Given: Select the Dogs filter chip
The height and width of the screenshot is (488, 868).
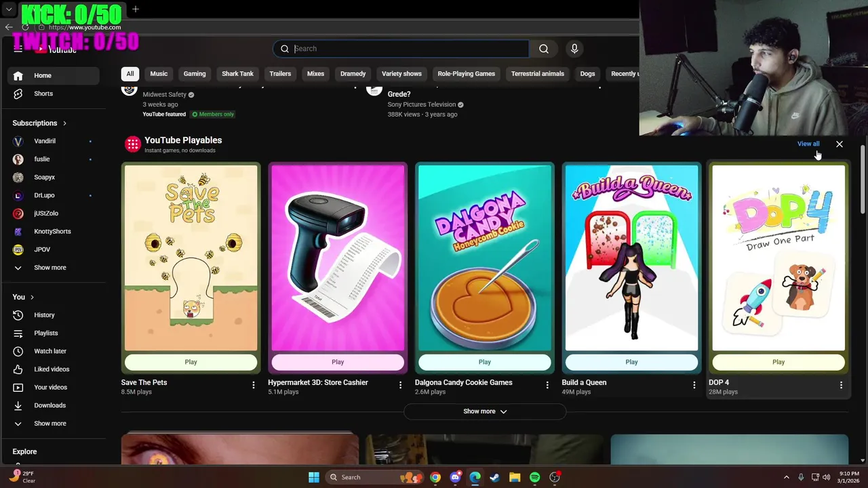Looking at the screenshot, I should pos(587,74).
